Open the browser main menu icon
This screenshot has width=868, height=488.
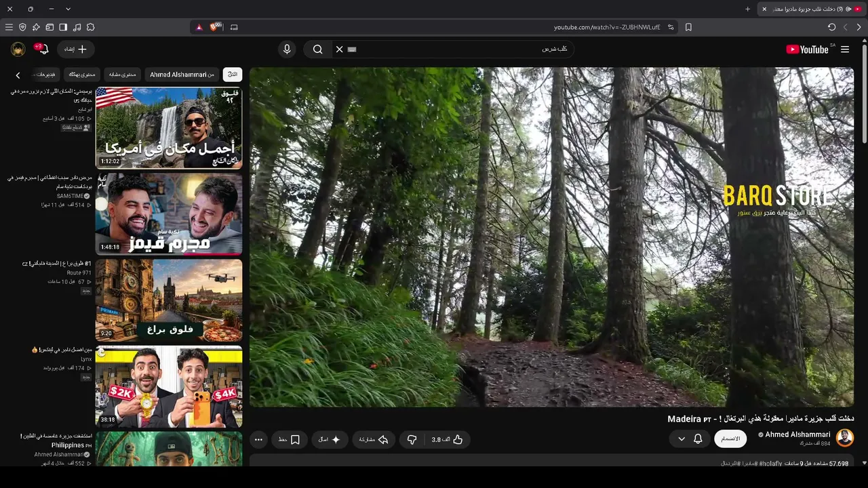(x=9, y=27)
